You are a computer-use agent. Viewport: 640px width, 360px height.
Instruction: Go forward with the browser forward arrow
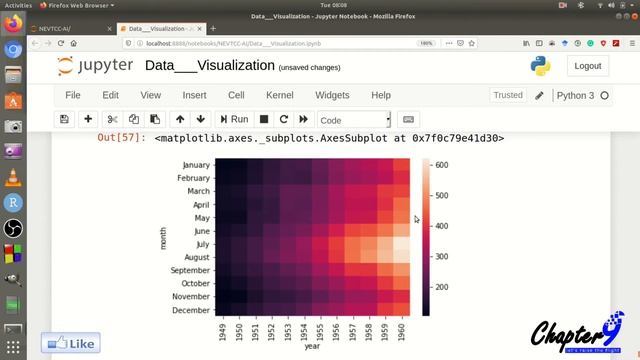pos(48,43)
